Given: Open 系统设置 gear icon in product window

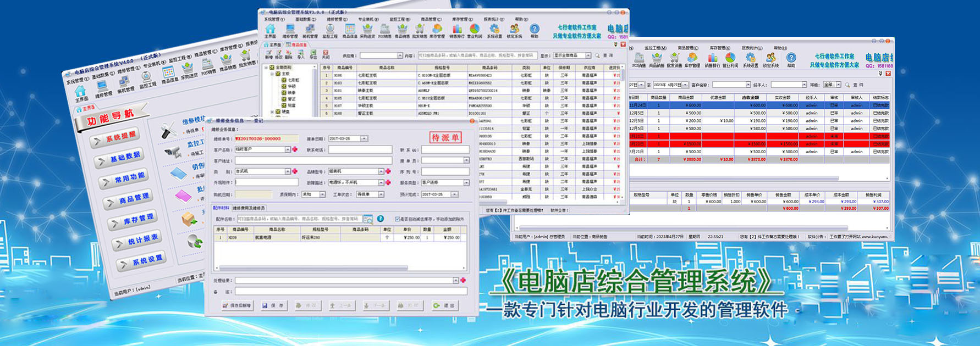Looking at the screenshot, I should 494,31.
